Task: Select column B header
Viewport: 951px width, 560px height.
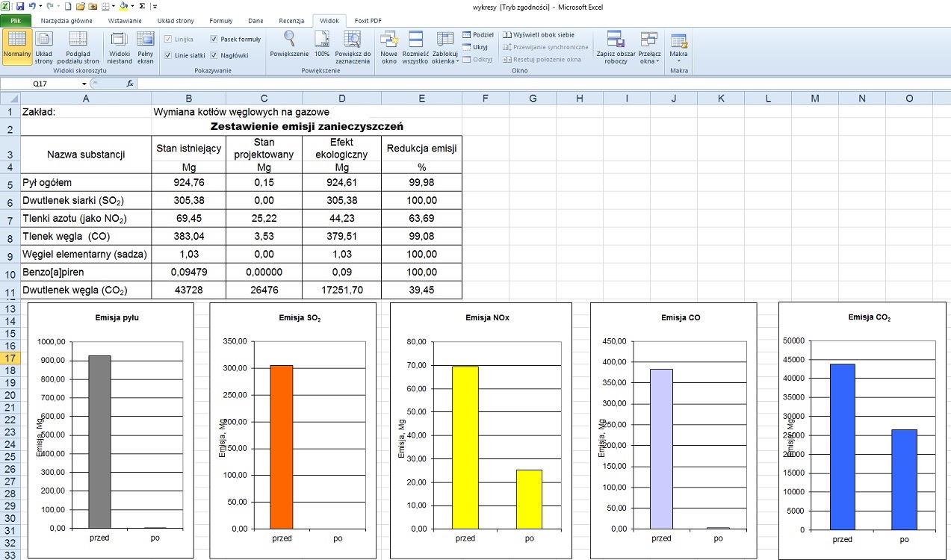Action: pyautogui.click(x=188, y=98)
